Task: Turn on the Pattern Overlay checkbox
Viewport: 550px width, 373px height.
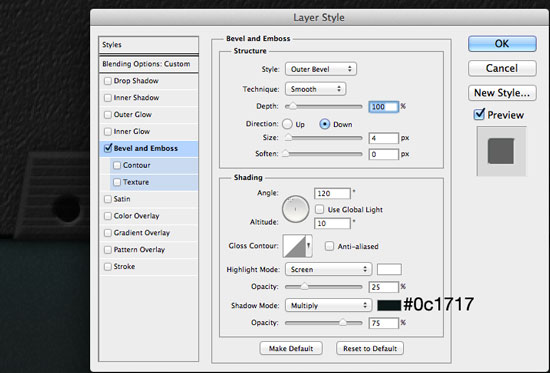Action: (x=108, y=249)
